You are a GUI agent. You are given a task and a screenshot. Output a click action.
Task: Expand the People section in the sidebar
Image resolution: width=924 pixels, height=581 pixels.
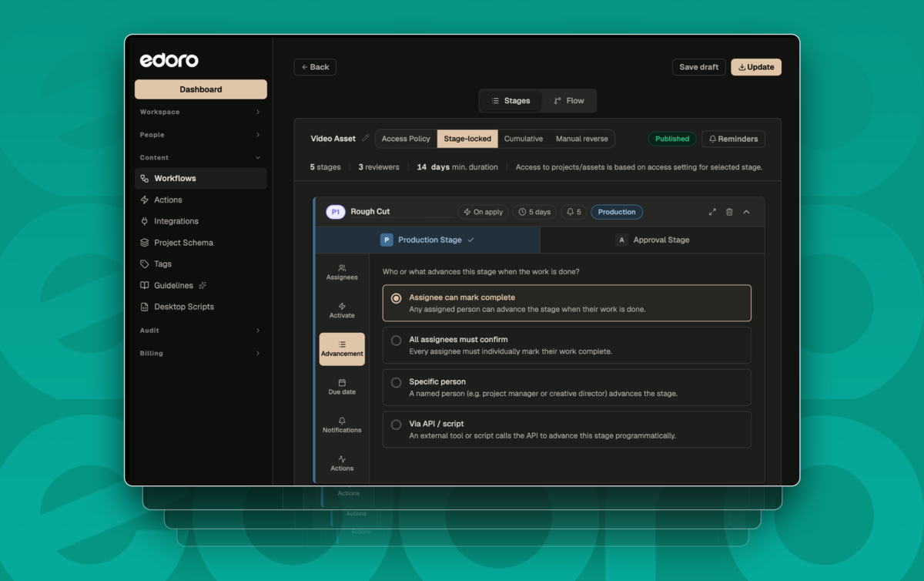point(200,135)
